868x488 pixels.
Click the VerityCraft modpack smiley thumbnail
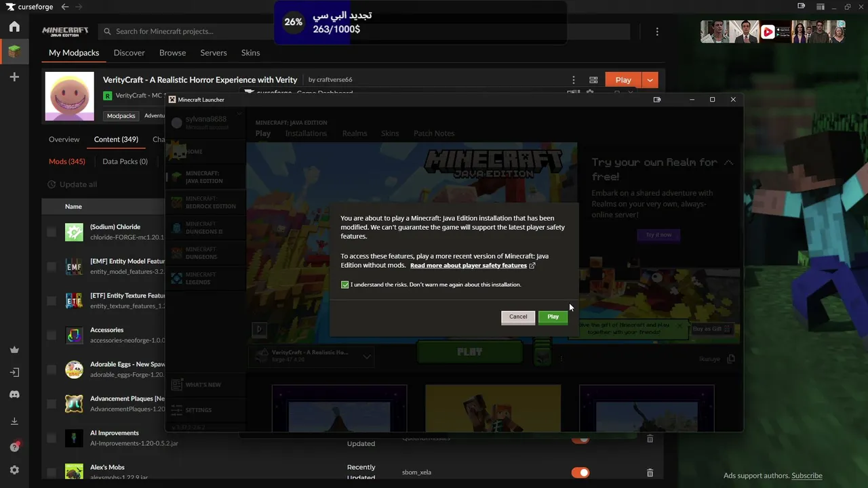point(69,96)
